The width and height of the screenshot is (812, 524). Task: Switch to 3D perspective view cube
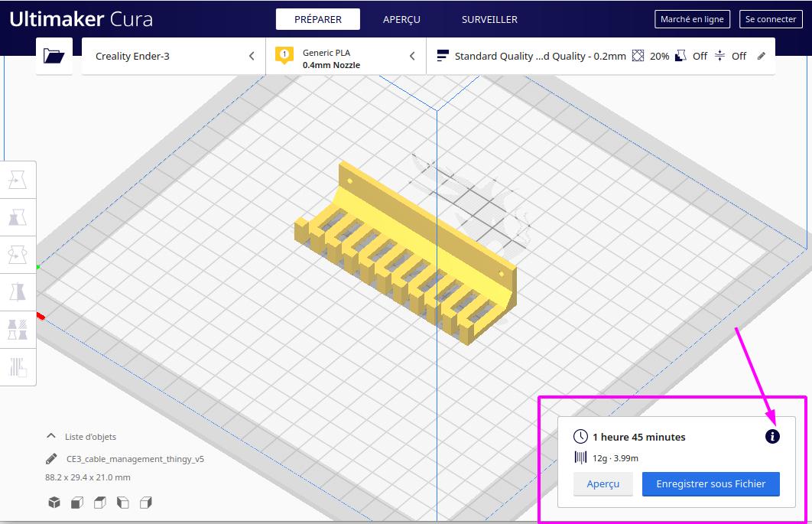[x=54, y=503]
